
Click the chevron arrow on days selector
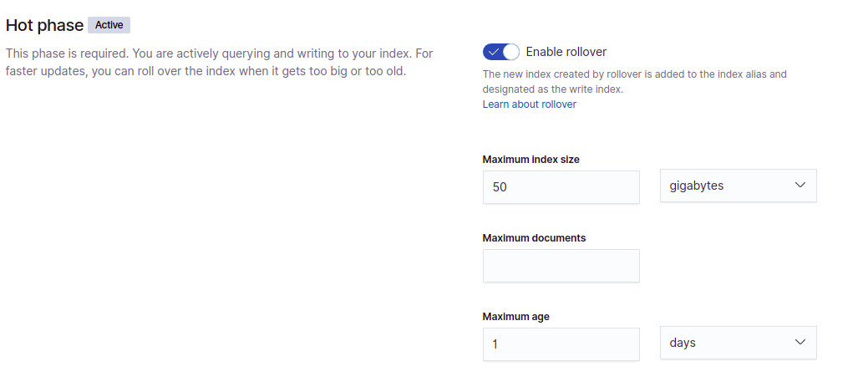pyautogui.click(x=799, y=343)
